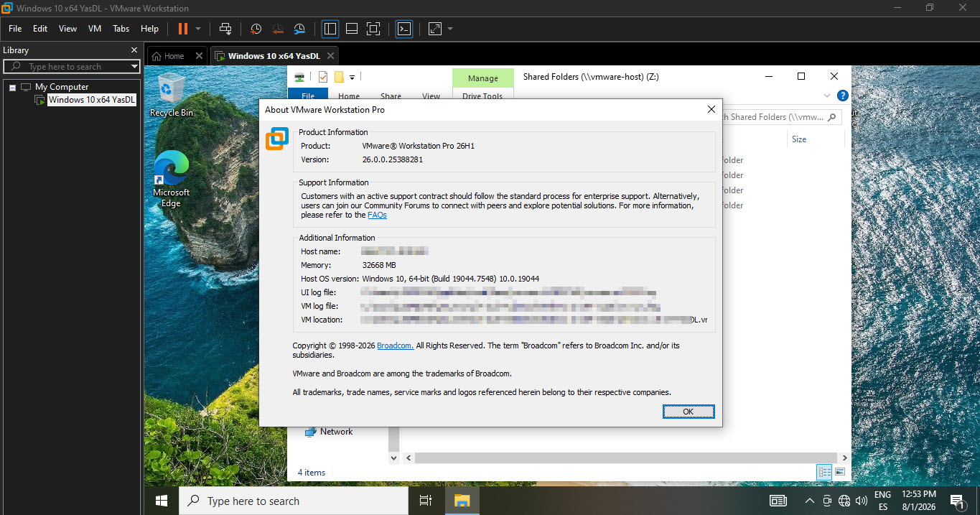Screen dimensions: 980x515
Task: Close the Library panel
Action: [134, 50]
